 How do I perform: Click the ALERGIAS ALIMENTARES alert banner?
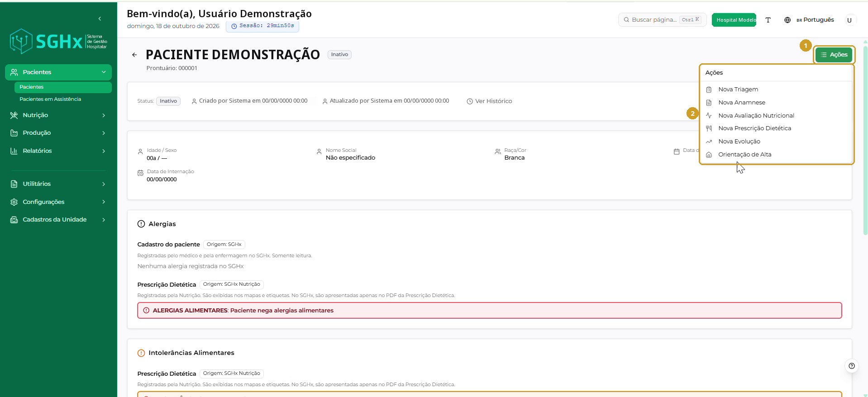pyautogui.click(x=489, y=311)
